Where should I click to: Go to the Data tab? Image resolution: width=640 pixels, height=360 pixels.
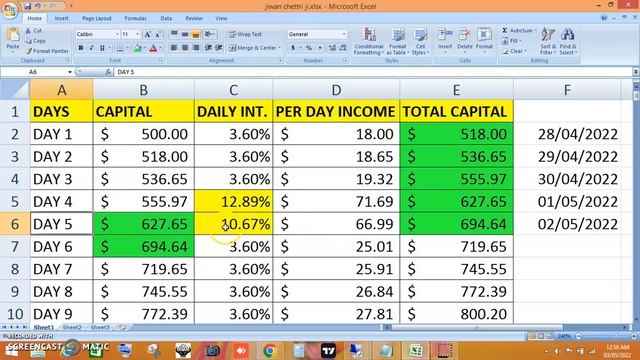pyautogui.click(x=166, y=18)
